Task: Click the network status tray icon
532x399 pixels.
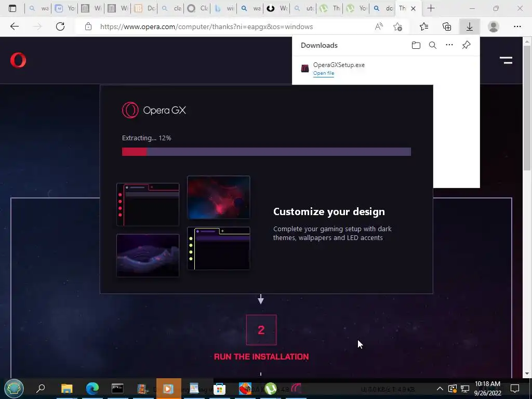Action: click(465, 389)
